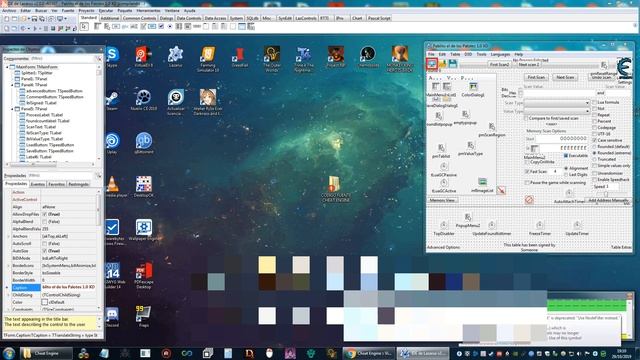Viewport: 640px width, 360px height.
Task: Expand the ChildSizing property
Action: (9, 295)
